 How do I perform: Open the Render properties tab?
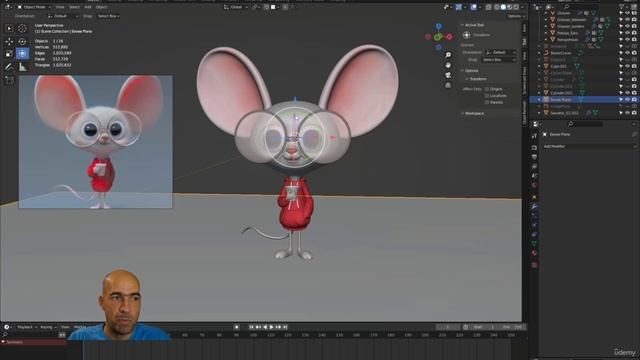534,147
